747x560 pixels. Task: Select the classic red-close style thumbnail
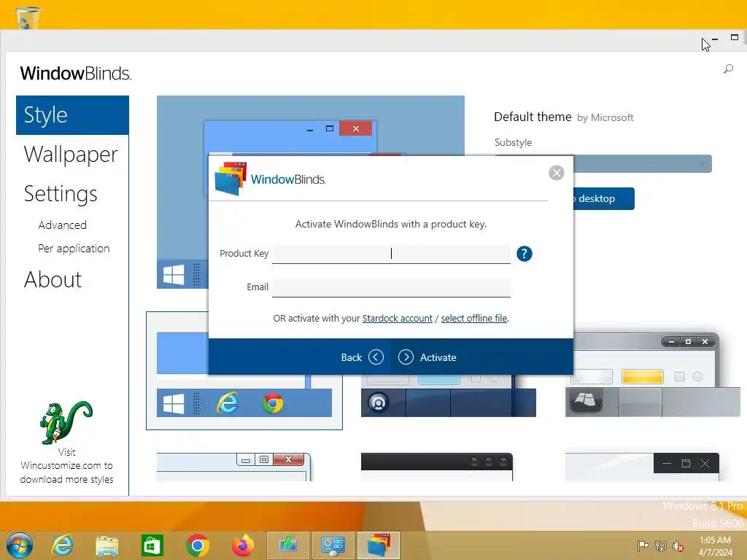(x=233, y=467)
